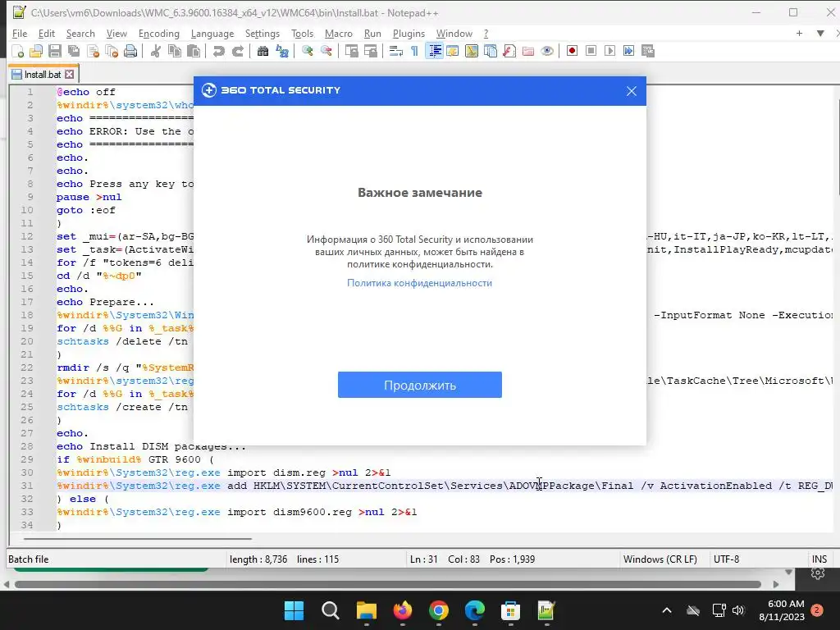Close the Install.bat tab with its X

70,75
